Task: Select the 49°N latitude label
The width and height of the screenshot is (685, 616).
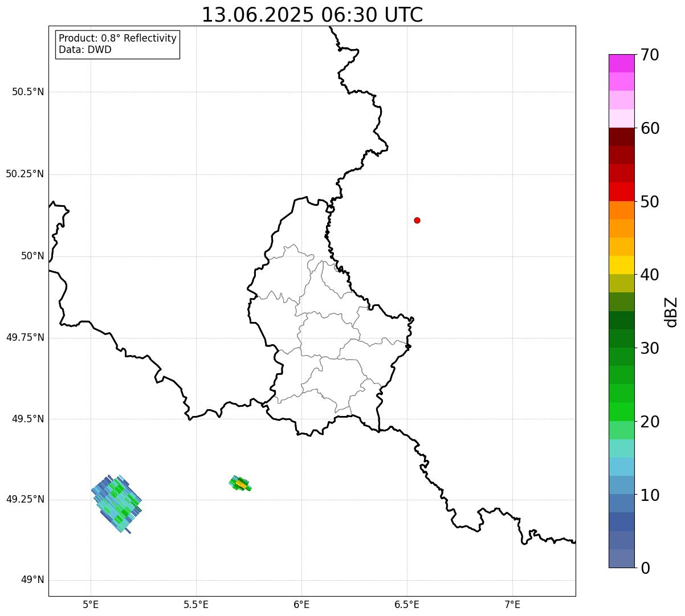Action: click(32, 580)
